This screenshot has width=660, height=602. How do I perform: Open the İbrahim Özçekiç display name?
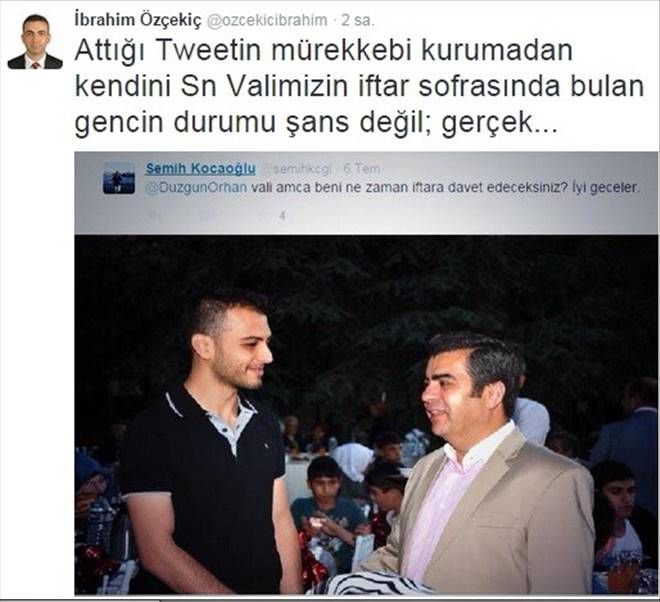coord(138,20)
